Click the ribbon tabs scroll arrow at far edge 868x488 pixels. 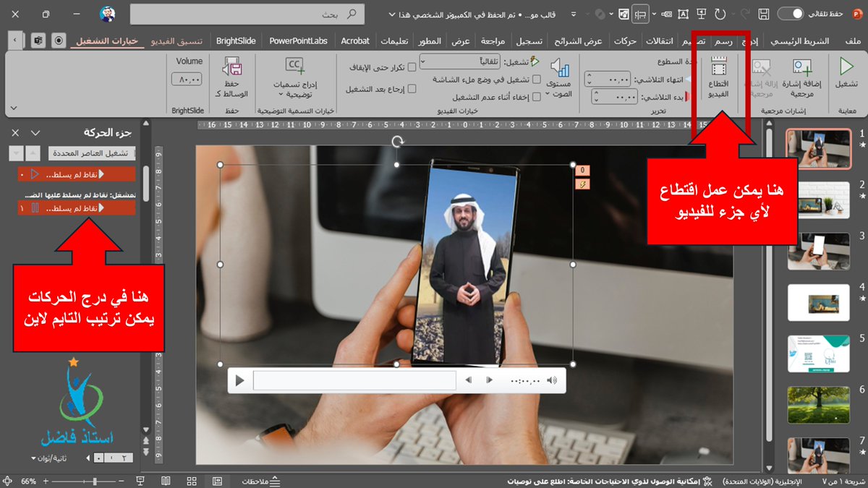tap(16, 40)
